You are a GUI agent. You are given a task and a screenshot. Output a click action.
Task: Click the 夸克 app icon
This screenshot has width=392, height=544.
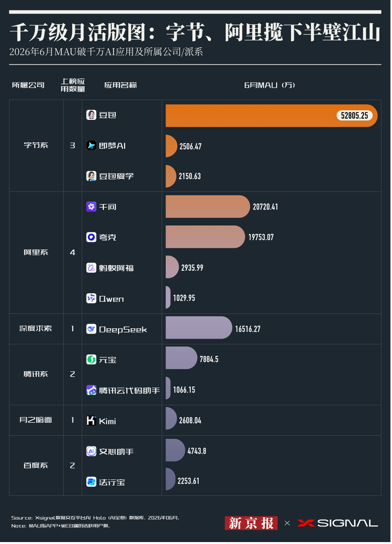coord(92,237)
